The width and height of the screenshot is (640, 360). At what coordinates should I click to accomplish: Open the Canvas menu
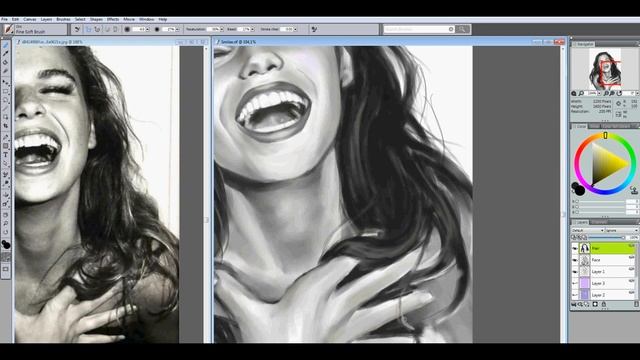click(30, 19)
